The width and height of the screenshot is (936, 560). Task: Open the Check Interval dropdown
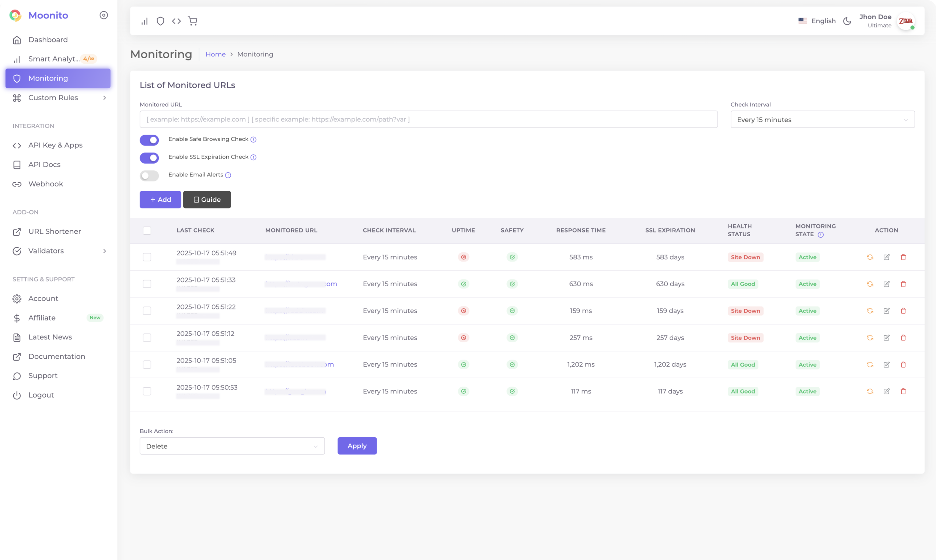click(823, 119)
